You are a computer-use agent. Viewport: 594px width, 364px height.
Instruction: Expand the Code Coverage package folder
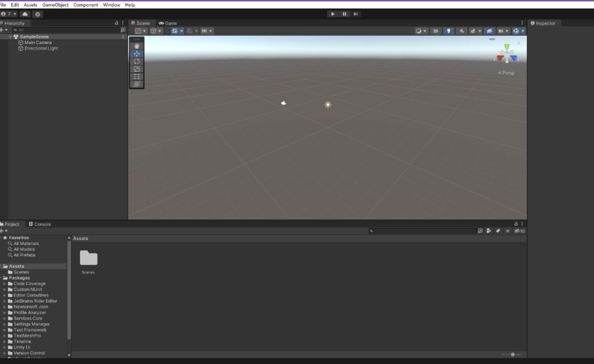[x=4, y=284]
